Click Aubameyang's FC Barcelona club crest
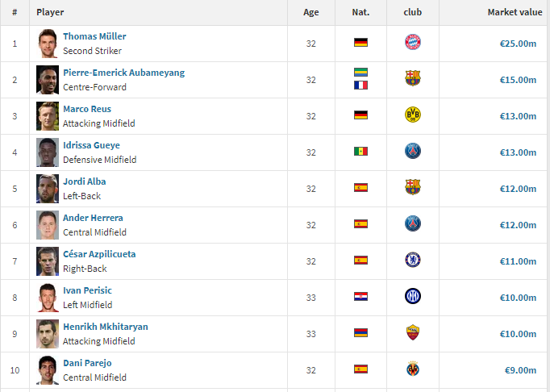The width and height of the screenshot is (550, 392). click(x=413, y=78)
